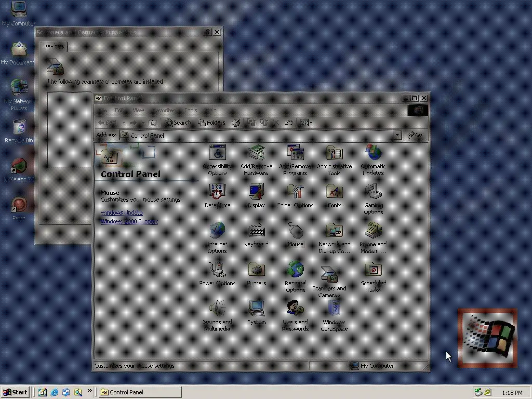The image size is (532, 399).
Task: Open the Printers icon
Action: pyautogui.click(x=257, y=273)
